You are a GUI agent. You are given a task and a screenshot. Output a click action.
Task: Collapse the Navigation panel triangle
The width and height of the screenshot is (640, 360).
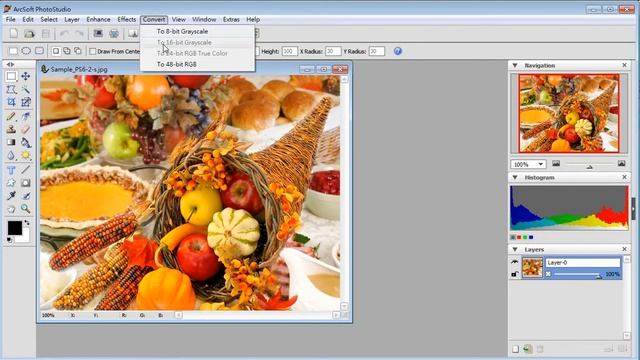coord(515,65)
